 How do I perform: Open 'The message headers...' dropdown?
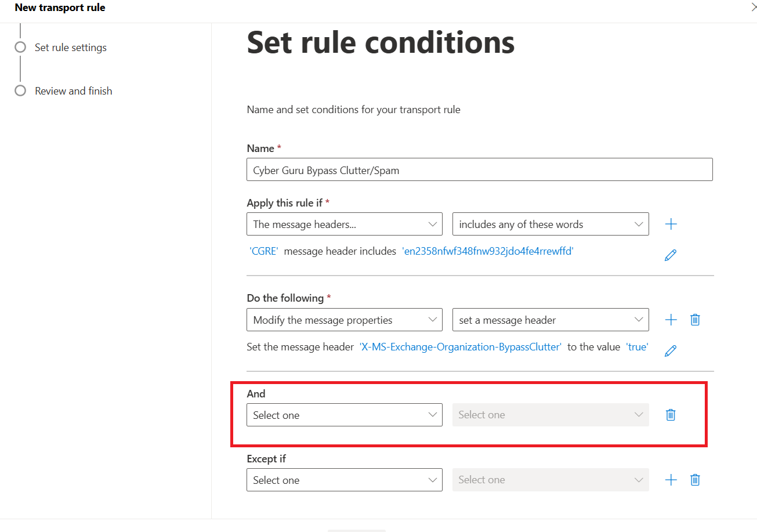(345, 224)
